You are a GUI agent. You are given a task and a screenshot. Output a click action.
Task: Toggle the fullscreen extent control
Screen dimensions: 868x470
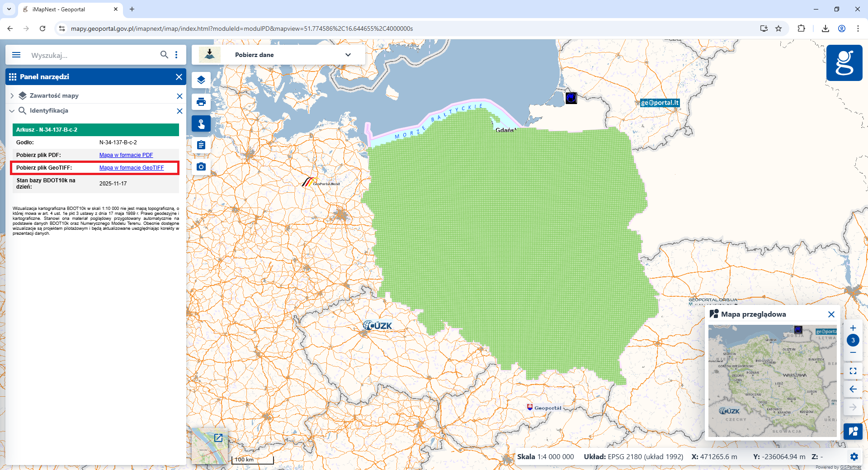[853, 371]
